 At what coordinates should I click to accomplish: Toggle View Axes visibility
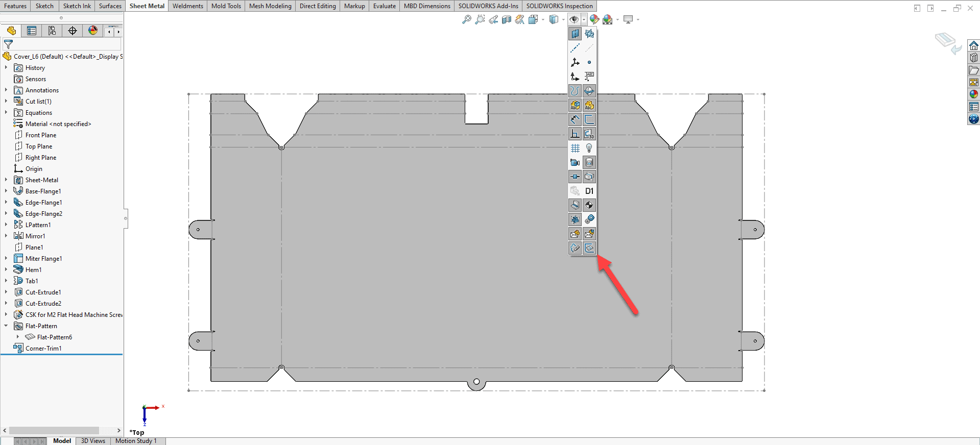click(575, 48)
